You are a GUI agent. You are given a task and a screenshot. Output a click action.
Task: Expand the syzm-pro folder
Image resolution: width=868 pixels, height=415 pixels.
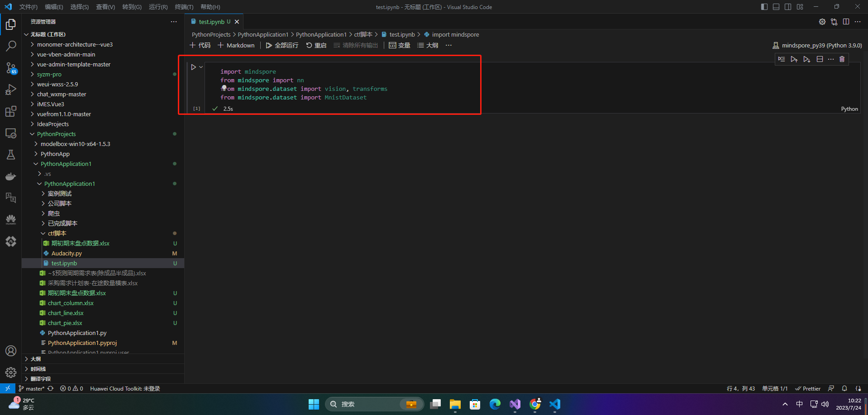click(103, 74)
